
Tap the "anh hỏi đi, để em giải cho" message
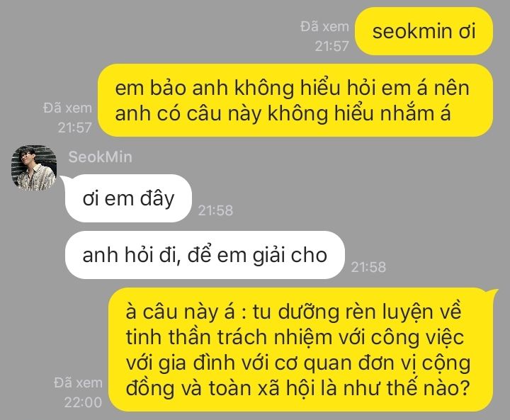[x=205, y=255]
